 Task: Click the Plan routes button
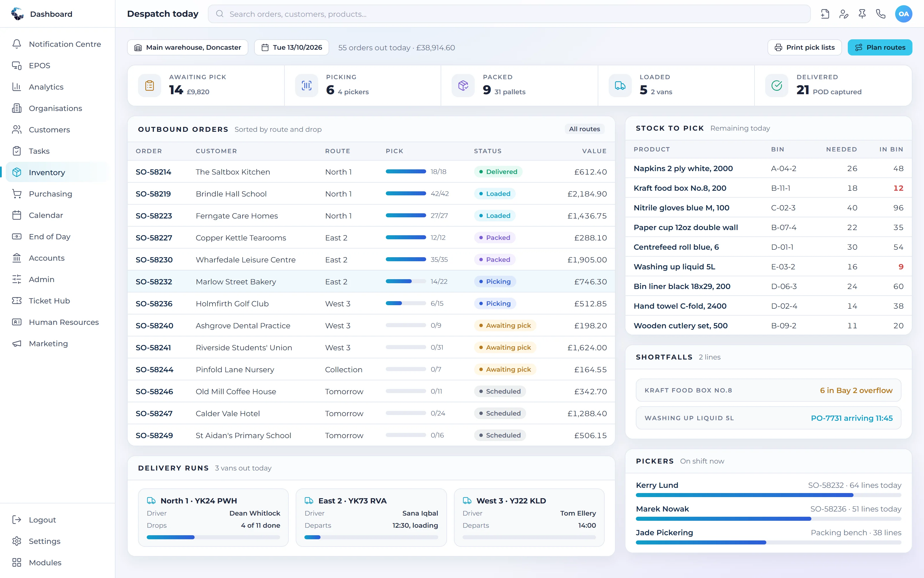(x=880, y=47)
